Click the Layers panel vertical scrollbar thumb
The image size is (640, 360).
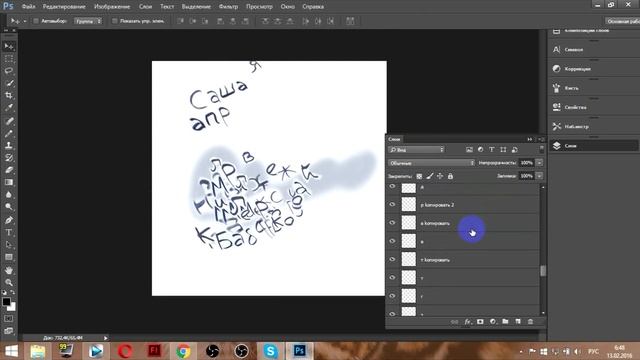click(x=543, y=271)
